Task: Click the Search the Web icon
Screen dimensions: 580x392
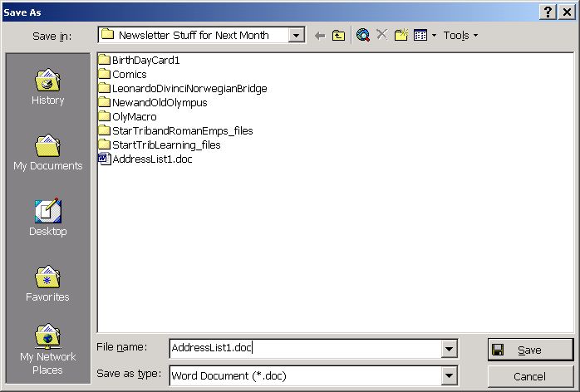Action: [363, 35]
